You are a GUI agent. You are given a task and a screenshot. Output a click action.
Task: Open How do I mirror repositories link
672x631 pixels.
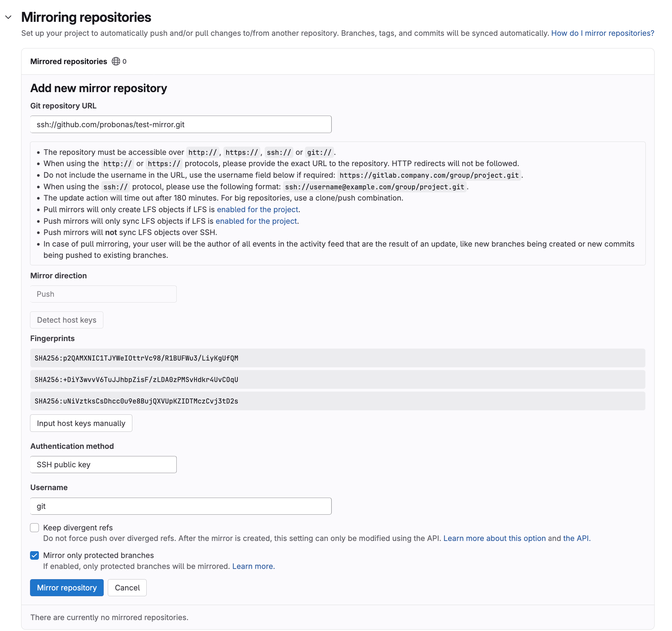(x=602, y=33)
